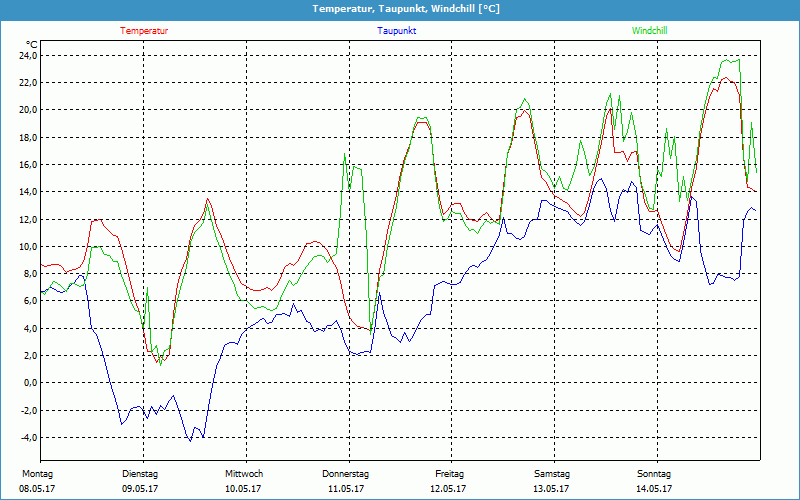Click the 16,0 y-axis value

(x=29, y=164)
